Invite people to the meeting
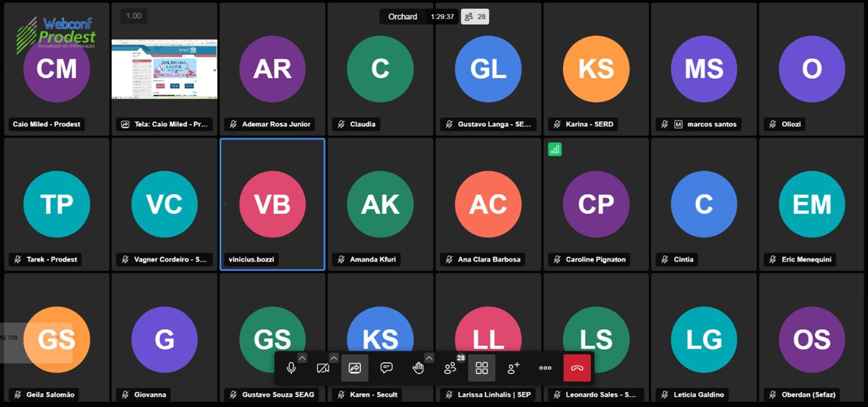 coord(513,368)
